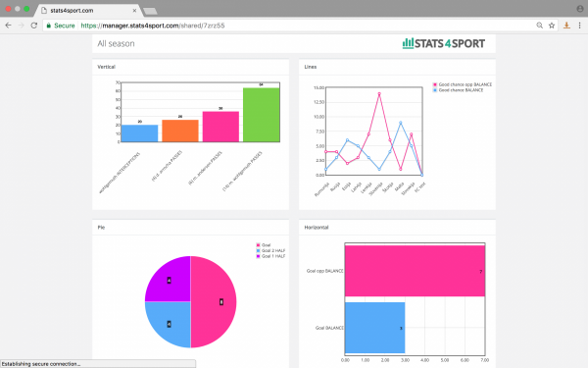Screen dimensions: 588x368
Task: Go back with the browser back arrow
Action: pyautogui.click(x=8, y=26)
